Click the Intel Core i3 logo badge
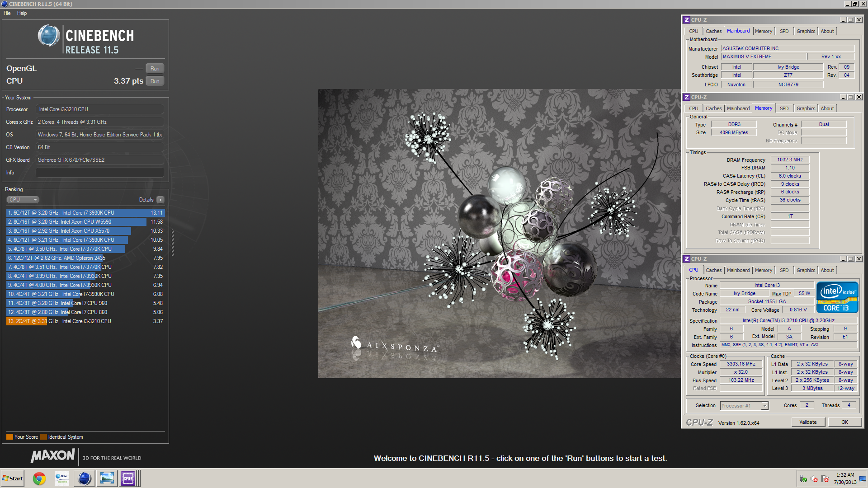This screenshot has height=488, width=868. (x=837, y=297)
